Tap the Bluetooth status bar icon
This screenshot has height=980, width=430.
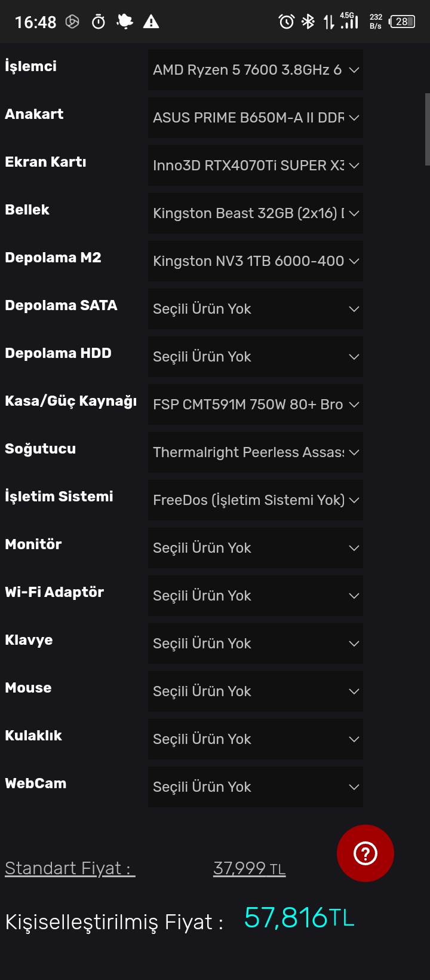pyautogui.click(x=308, y=22)
